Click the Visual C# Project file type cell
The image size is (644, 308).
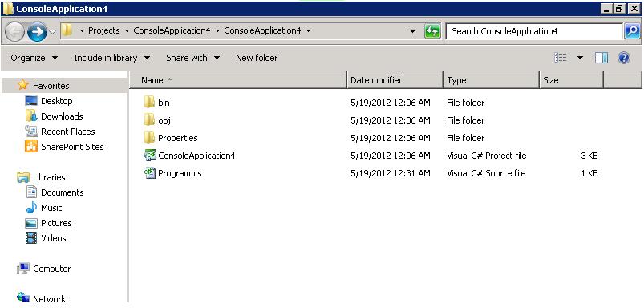click(x=487, y=156)
